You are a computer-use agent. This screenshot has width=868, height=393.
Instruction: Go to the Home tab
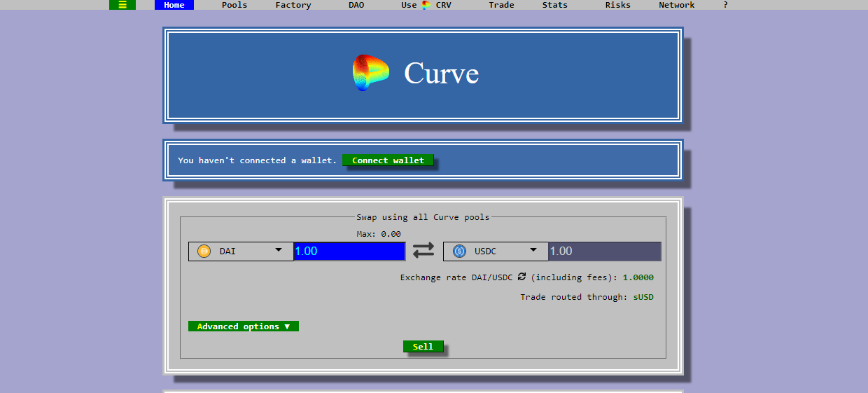click(174, 5)
